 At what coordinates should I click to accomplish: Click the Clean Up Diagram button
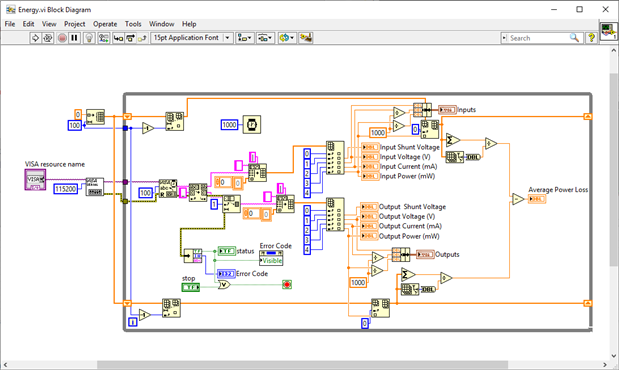306,38
